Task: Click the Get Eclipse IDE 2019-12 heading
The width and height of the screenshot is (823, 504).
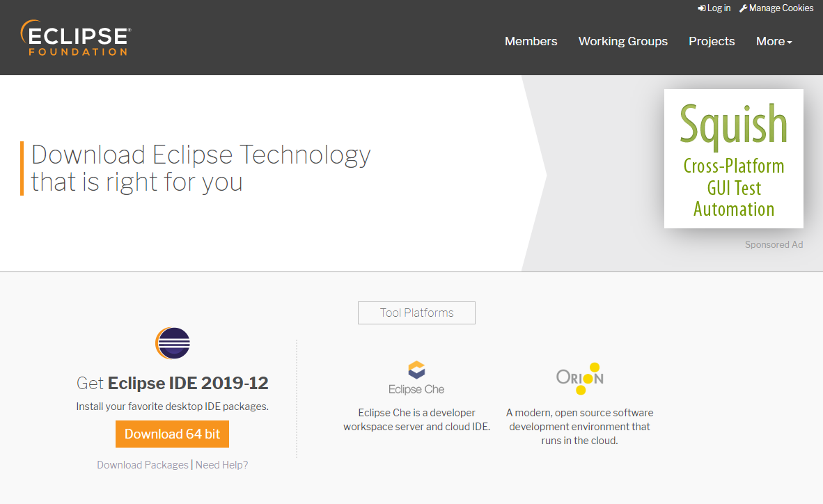Action: coord(172,384)
